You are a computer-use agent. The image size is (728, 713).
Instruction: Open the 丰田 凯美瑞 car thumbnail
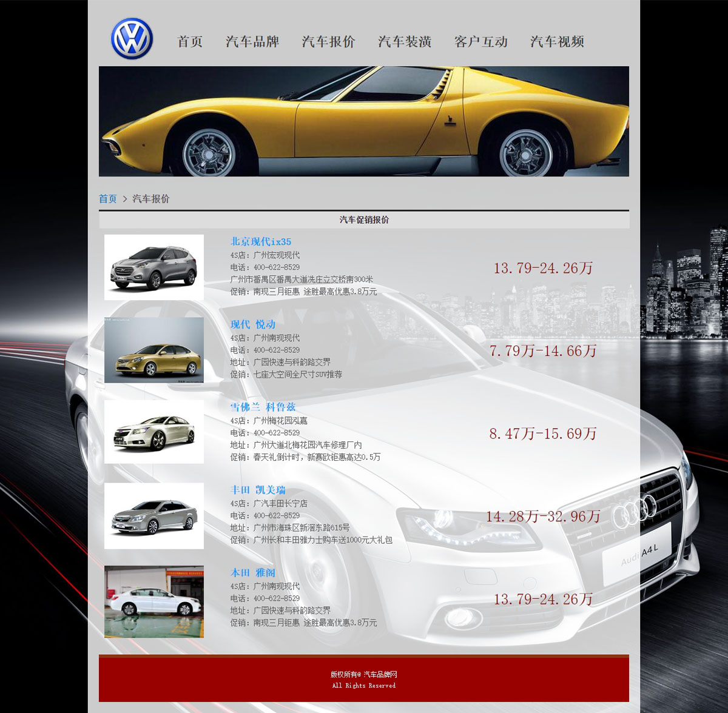154,516
